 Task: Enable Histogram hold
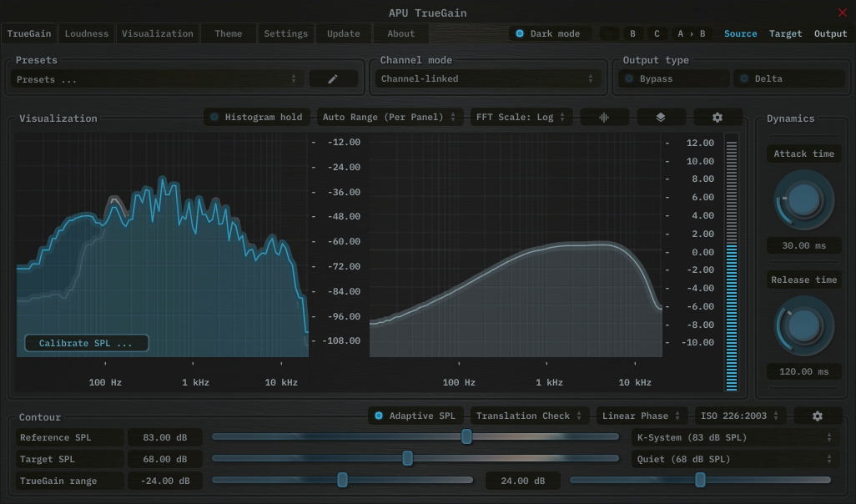point(257,118)
